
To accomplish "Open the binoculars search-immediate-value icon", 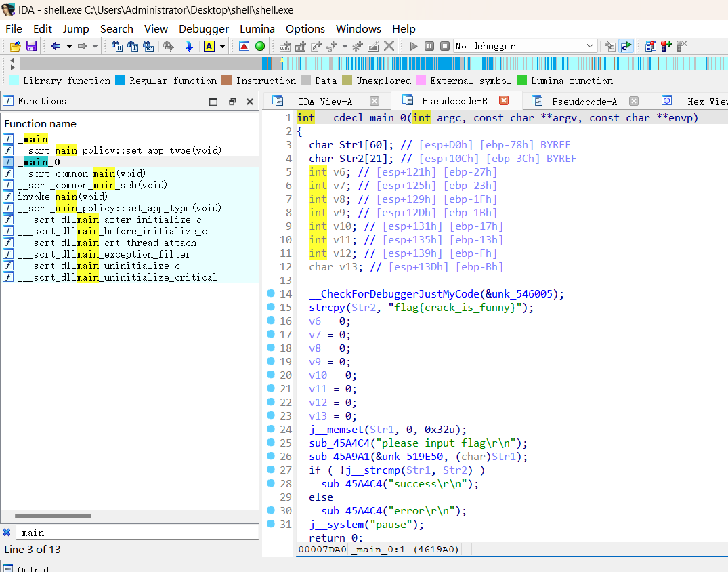I will (x=117, y=46).
